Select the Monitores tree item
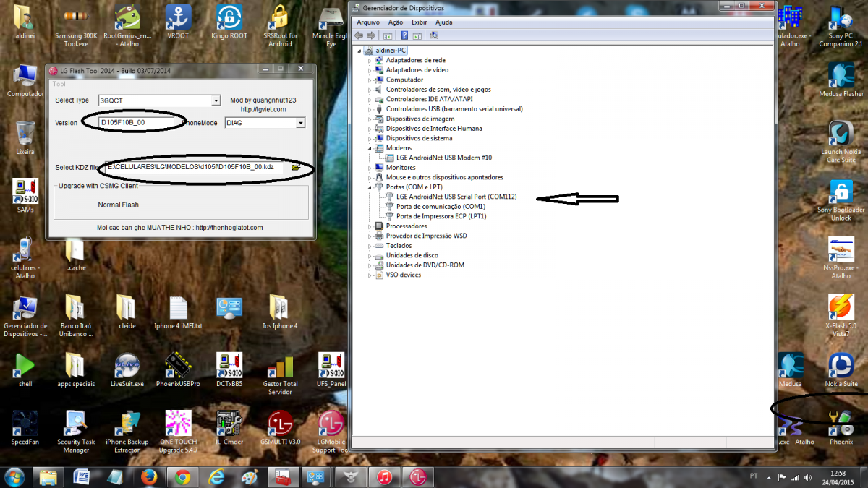868x488 pixels. (400, 168)
